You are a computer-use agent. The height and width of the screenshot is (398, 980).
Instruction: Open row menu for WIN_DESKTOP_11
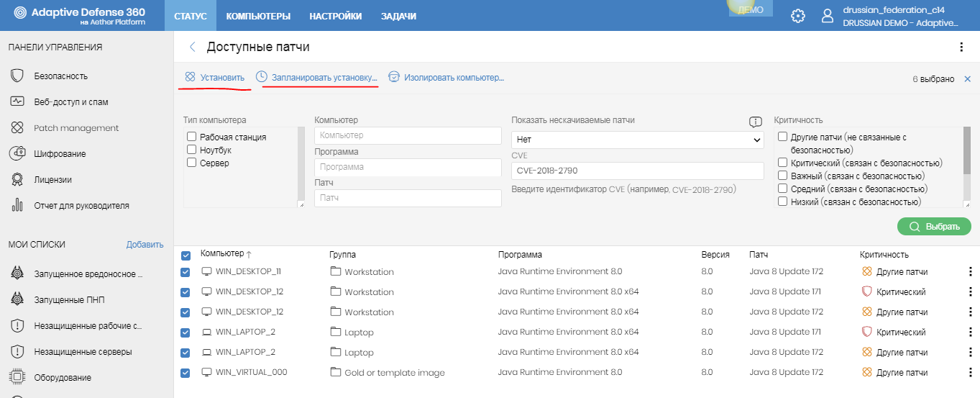click(970, 271)
